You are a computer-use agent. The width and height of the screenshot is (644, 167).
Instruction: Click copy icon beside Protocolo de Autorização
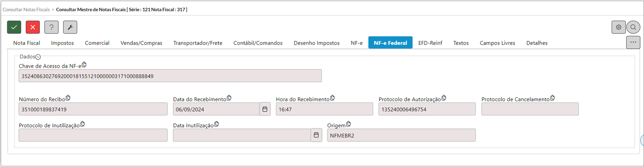pyautogui.click(x=444, y=98)
